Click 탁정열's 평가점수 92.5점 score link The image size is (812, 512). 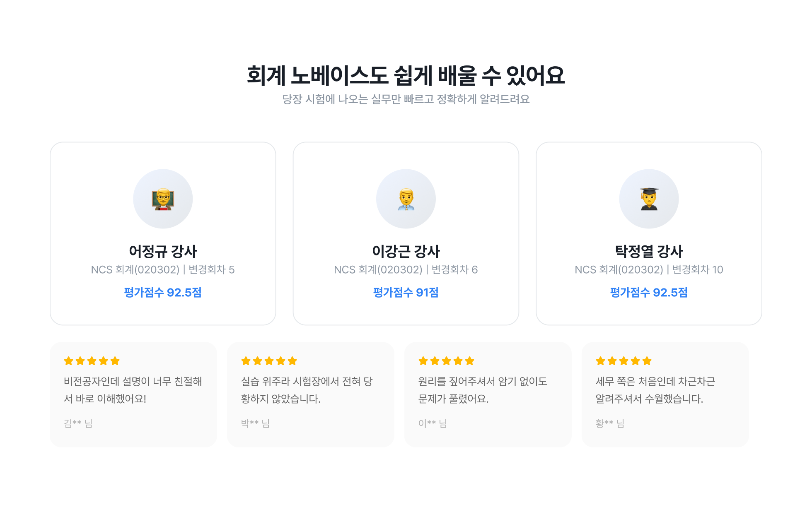point(649,293)
